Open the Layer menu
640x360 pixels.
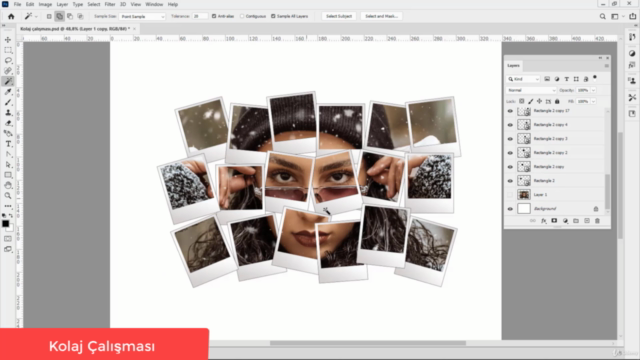62,4
